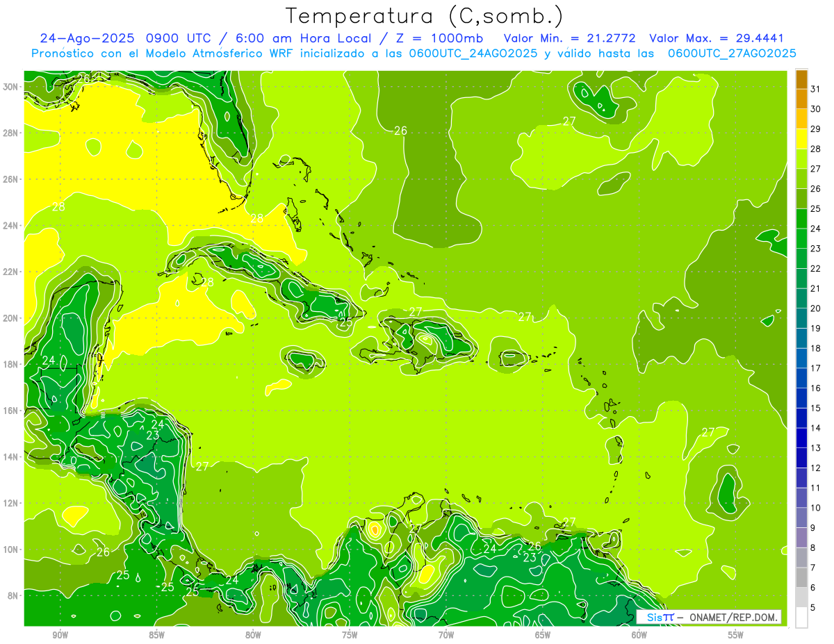Click the '85W' longitude axis label
834x644 pixels.
[156, 635]
